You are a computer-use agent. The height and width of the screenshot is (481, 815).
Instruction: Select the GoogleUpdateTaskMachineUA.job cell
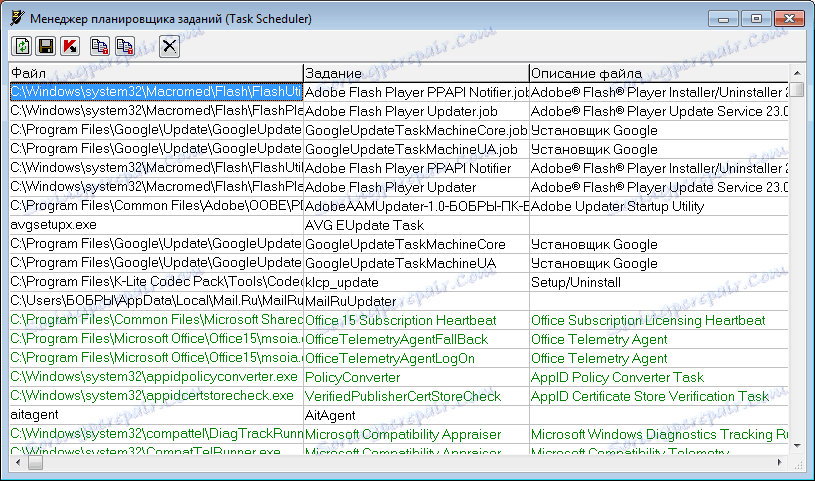(416, 150)
